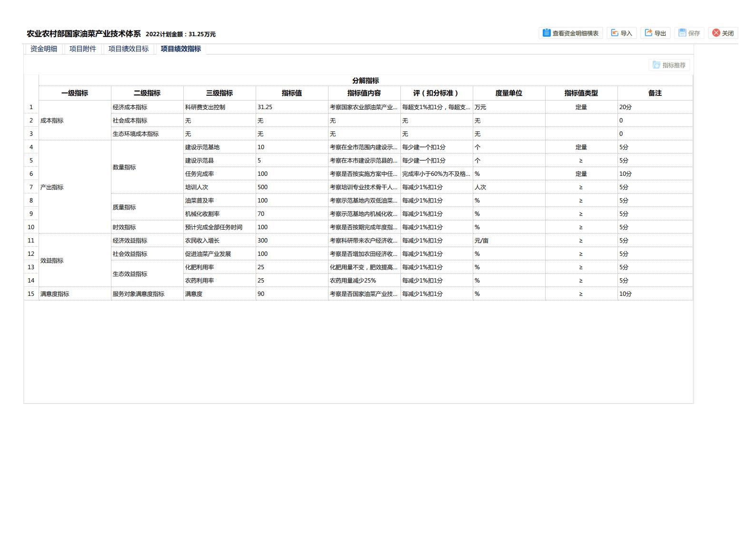Select row number 15 in table

31,294
